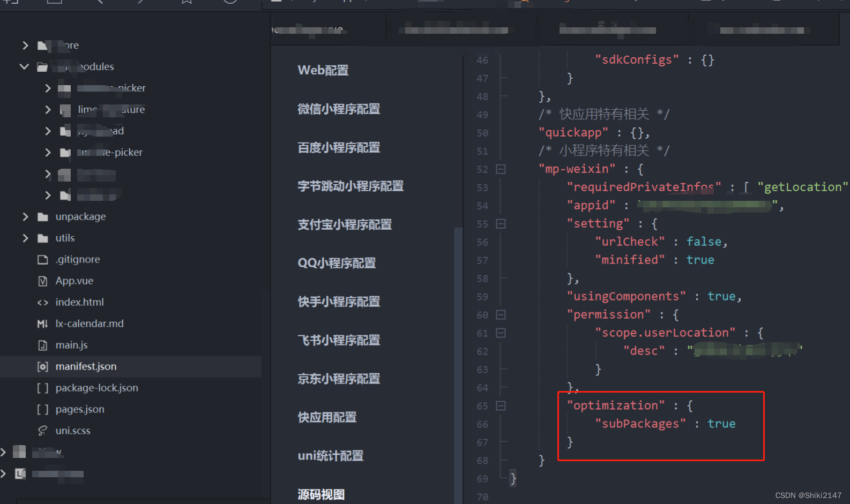Click the unpackage folder icon
Image resolution: width=850 pixels, height=504 pixels.
pos(43,216)
